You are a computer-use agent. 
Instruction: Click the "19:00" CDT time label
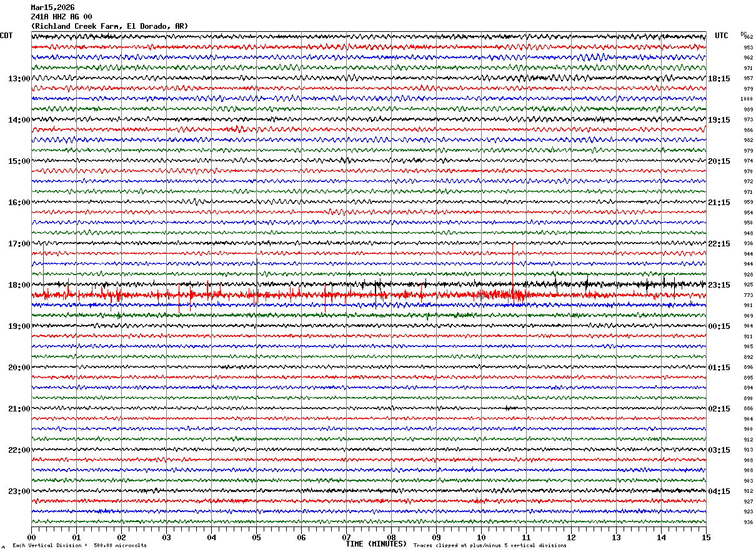click(x=19, y=326)
